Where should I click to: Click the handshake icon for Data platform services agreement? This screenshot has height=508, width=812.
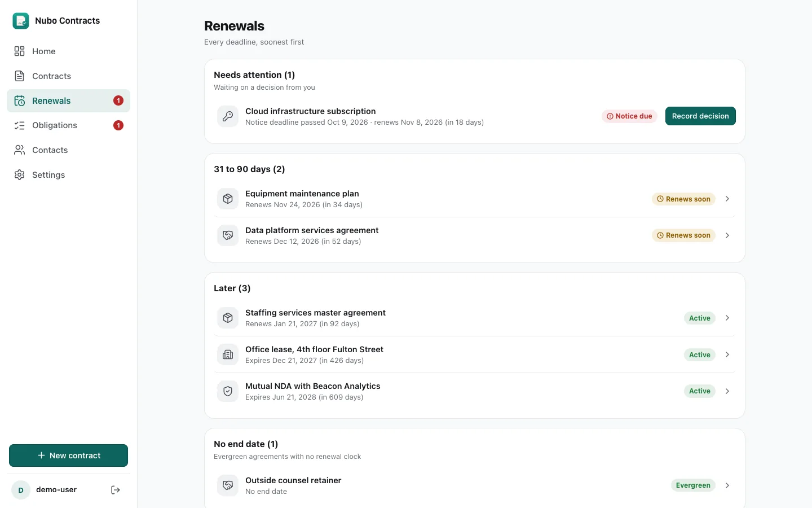[228, 235]
